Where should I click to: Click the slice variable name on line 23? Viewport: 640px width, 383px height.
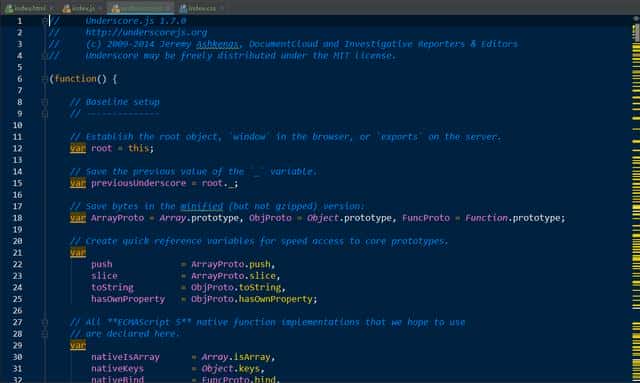[x=104, y=276]
